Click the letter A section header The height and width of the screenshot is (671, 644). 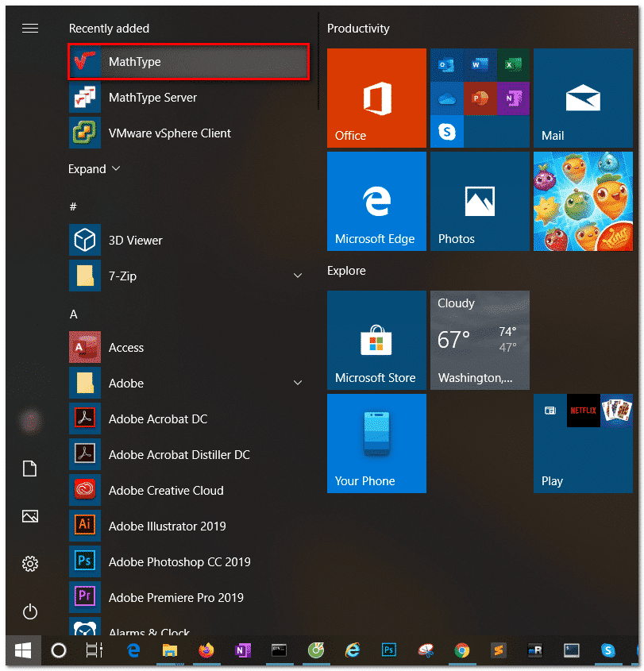tap(74, 314)
